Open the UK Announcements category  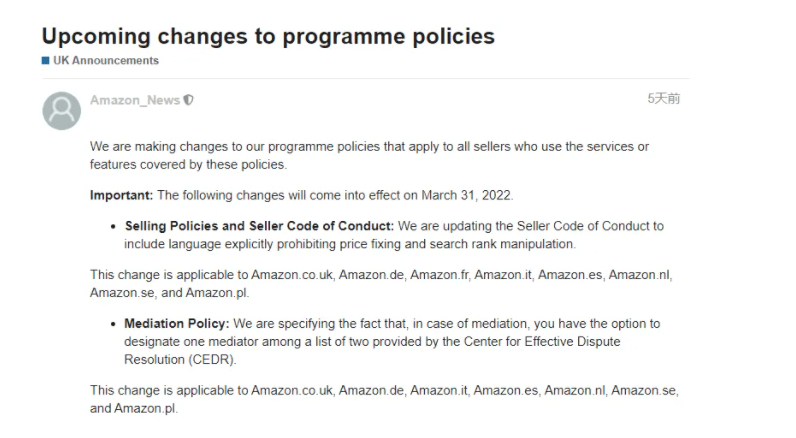tap(106, 61)
